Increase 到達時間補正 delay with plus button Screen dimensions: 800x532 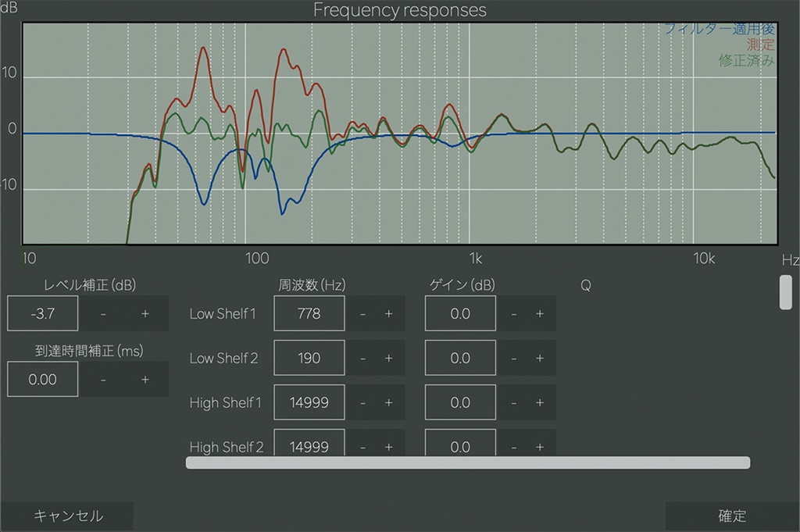click(145, 380)
